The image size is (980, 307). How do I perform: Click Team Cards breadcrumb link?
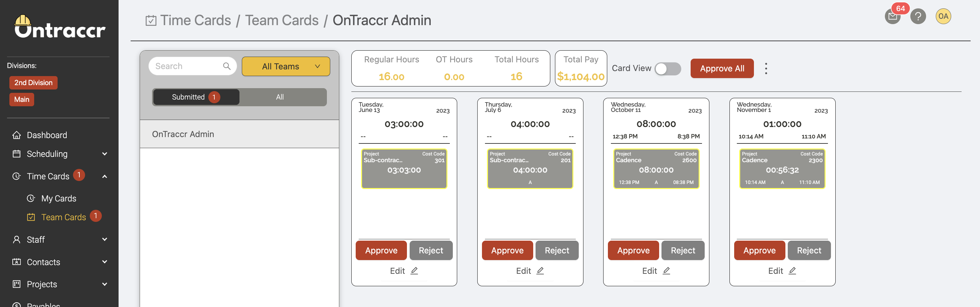click(x=282, y=20)
